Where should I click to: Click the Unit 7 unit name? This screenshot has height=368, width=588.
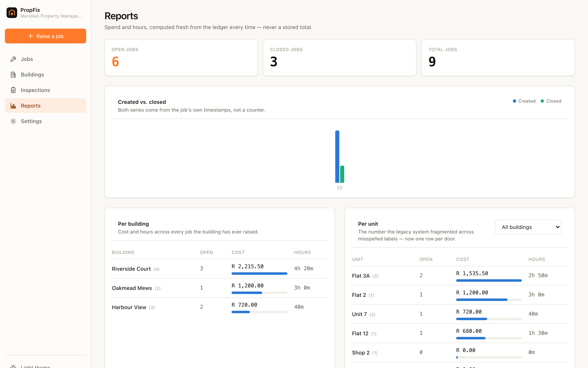click(x=359, y=314)
